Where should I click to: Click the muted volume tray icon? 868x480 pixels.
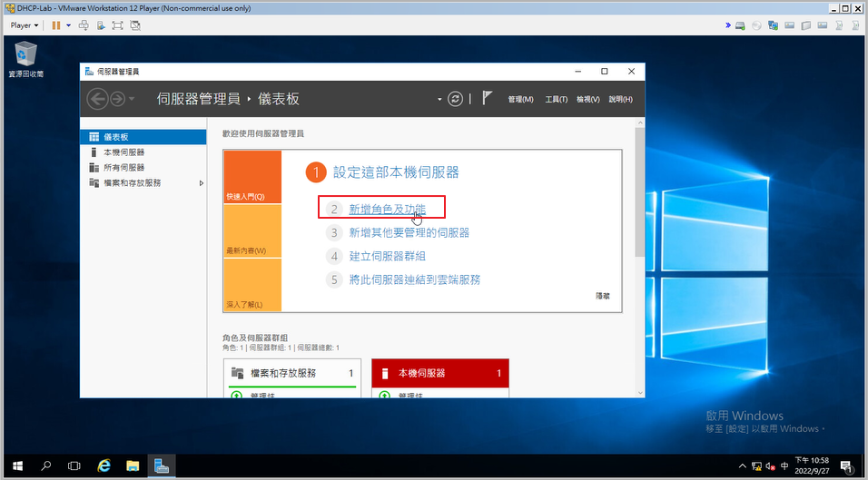(x=771, y=466)
